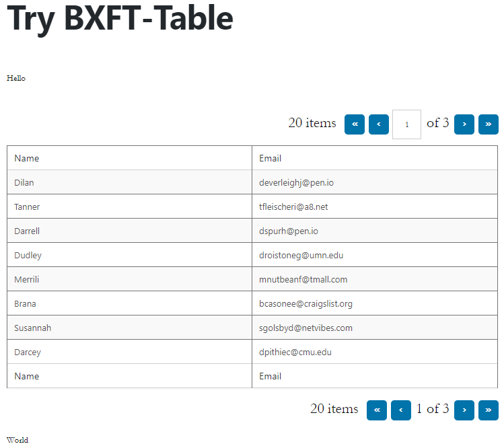Viewport: 504px width, 448px height.
Task: Go to first page using bottom pager
Action: pyautogui.click(x=377, y=410)
